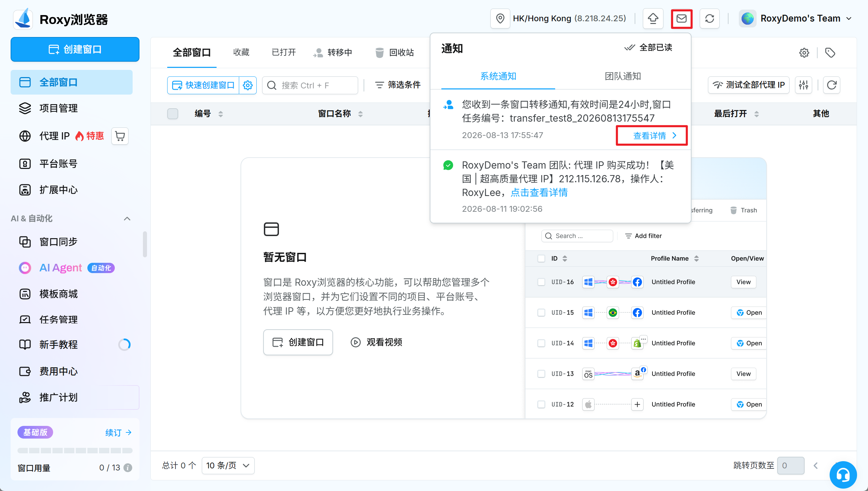This screenshot has width=868, height=491.
Task: Open the column settings gear icon
Action: 804,53
